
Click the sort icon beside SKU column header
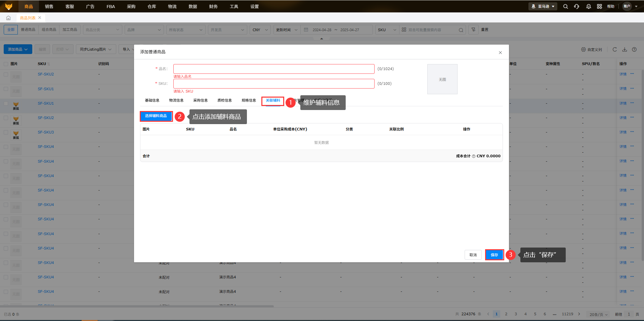click(x=49, y=64)
